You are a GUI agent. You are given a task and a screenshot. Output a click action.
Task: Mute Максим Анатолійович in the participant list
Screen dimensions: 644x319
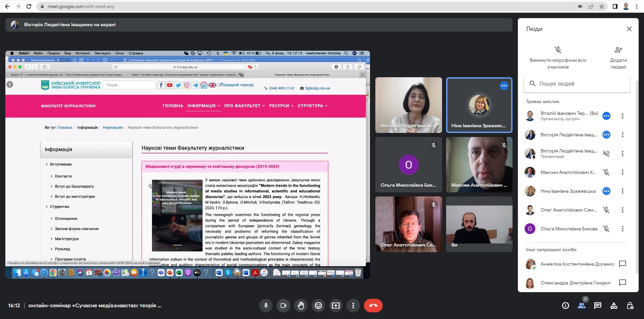(606, 172)
